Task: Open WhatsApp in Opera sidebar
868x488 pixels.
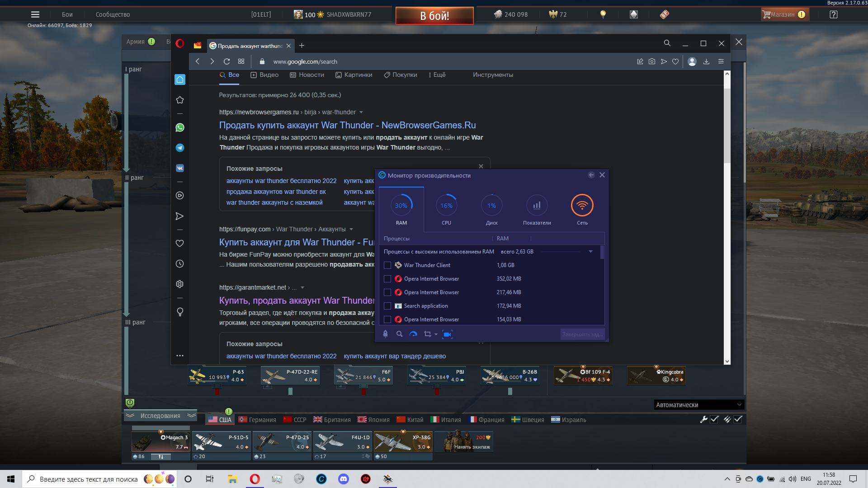Action: tap(180, 127)
